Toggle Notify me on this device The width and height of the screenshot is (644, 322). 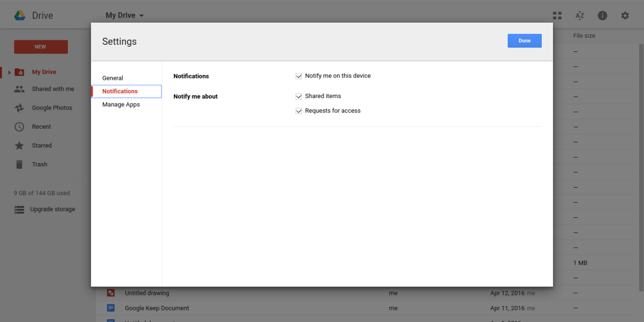[299, 75]
